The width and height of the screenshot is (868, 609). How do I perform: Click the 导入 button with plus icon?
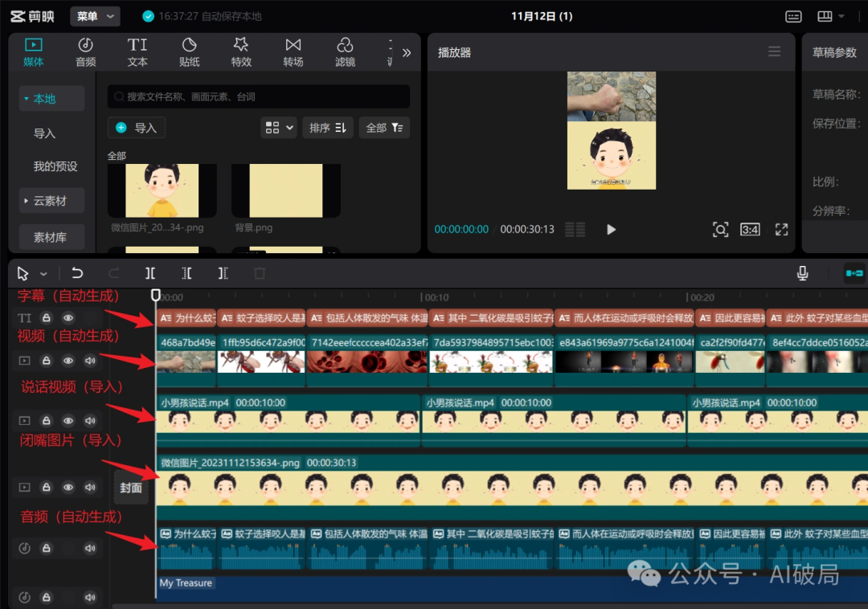[136, 128]
